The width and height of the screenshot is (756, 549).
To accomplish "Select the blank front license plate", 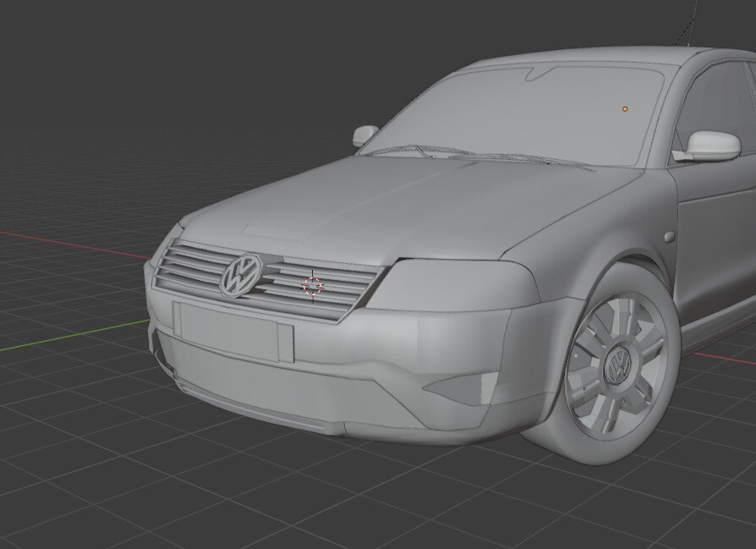I will coord(233,330).
